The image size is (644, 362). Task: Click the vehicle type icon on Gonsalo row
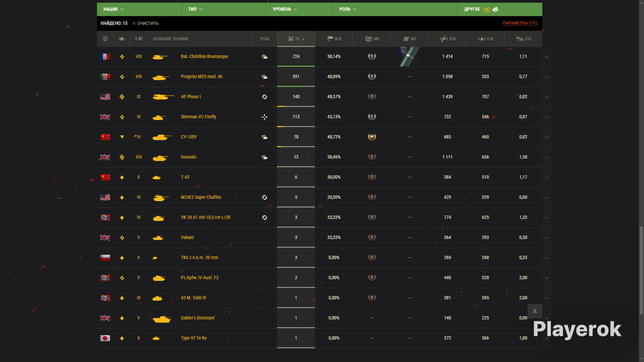[x=122, y=157]
